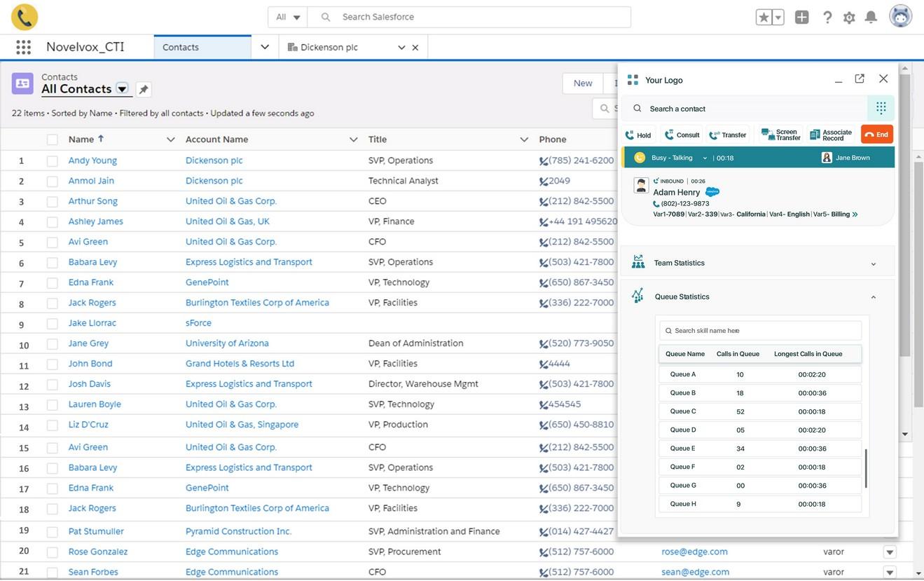924x581 pixels.
Task: Click the Hold call button
Action: [x=638, y=135]
